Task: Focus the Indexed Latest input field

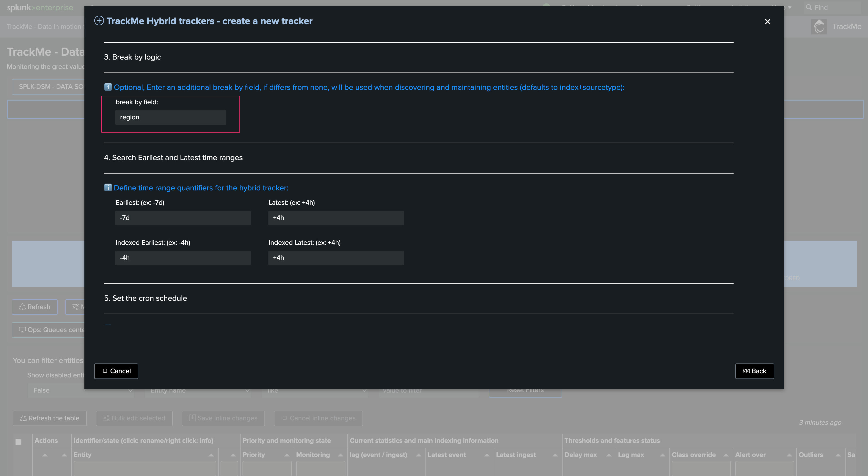Action: [x=336, y=258]
